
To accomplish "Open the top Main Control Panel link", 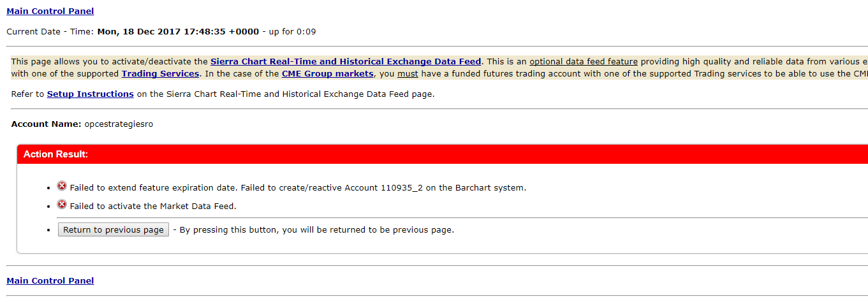I will click(50, 11).
